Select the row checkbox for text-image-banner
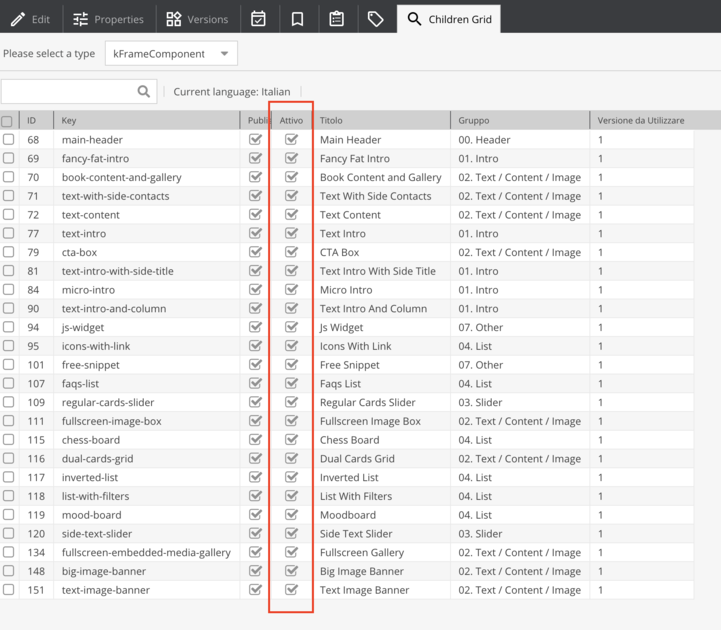This screenshot has width=721, height=630. [8, 590]
